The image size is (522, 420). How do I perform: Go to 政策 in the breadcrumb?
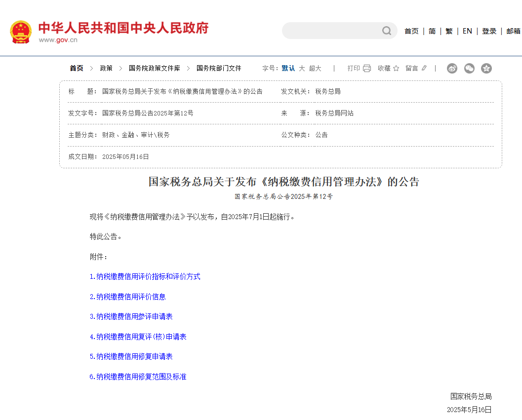click(106, 69)
